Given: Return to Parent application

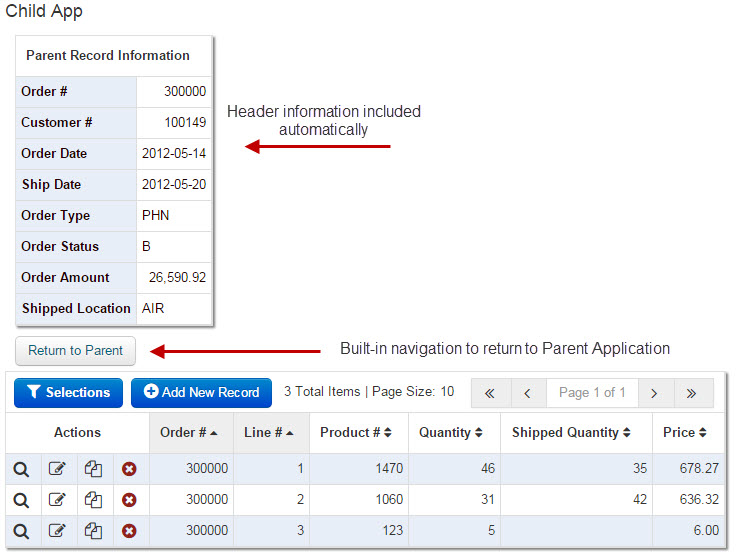Looking at the screenshot, I should pyautogui.click(x=75, y=351).
